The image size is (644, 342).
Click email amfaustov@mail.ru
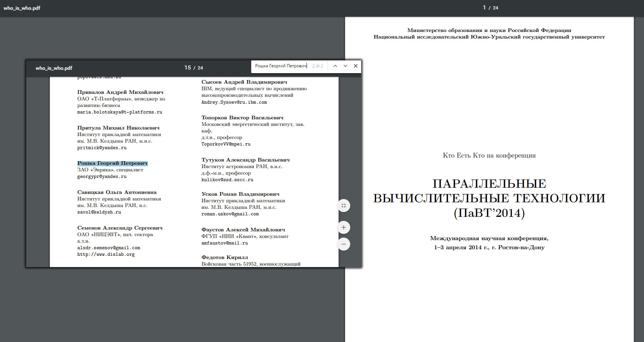click(x=225, y=243)
